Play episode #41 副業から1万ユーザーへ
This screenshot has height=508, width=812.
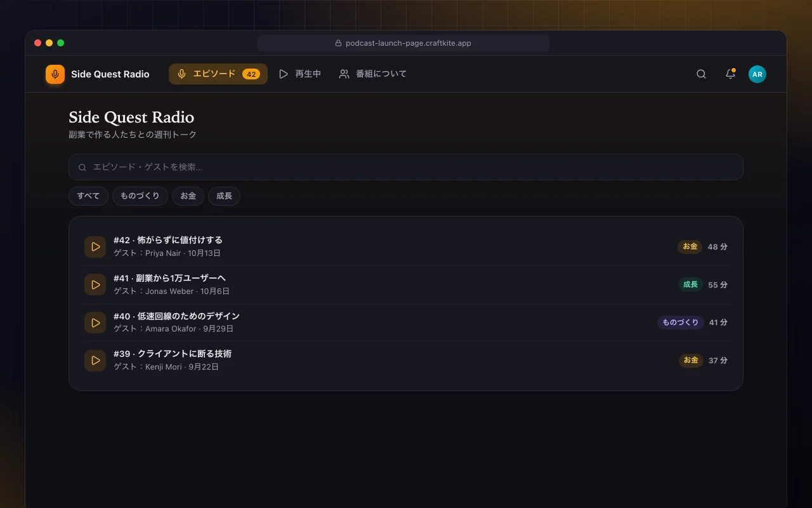pos(95,284)
